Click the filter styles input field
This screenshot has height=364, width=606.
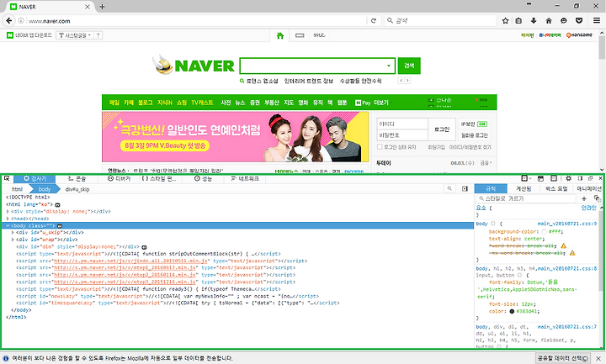pyautogui.click(x=526, y=198)
